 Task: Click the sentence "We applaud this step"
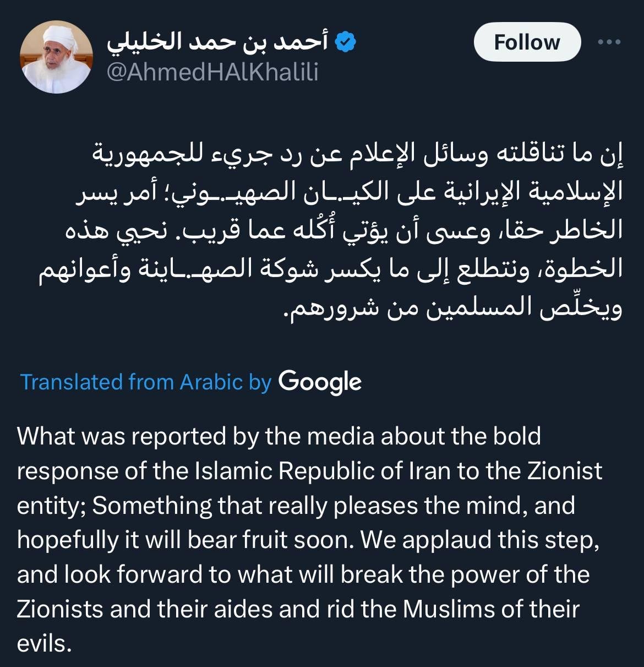coord(479,540)
